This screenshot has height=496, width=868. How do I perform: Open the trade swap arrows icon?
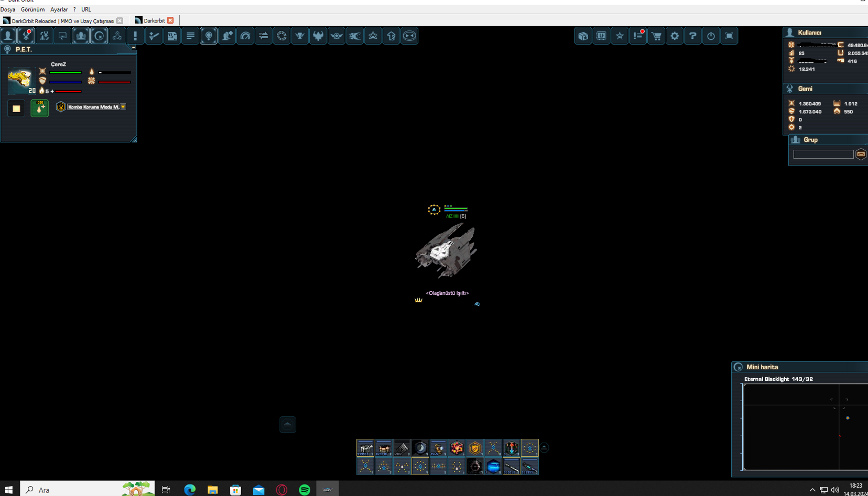(x=264, y=36)
